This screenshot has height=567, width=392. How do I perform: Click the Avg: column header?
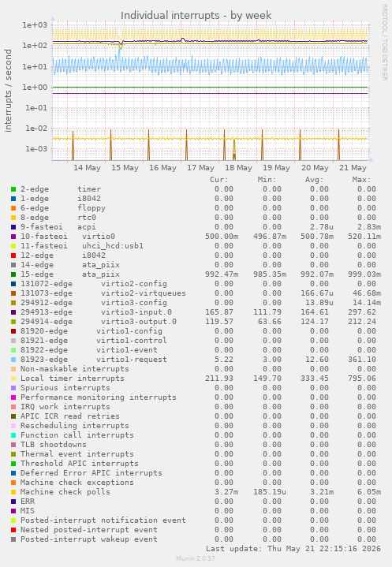click(314, 180)
